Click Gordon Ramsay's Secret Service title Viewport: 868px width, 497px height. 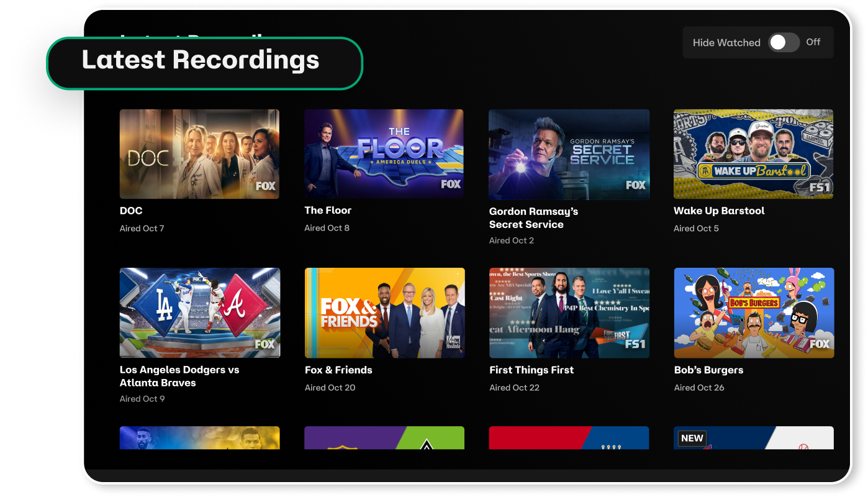point(533,217)
